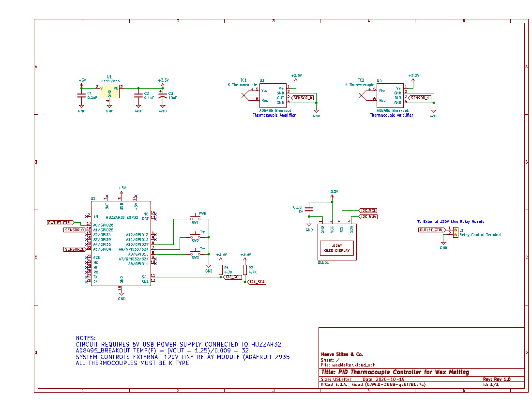Select pushbutton SW3 T-
The width and height of the screenshot is (532, 411).
pos(196,253)
